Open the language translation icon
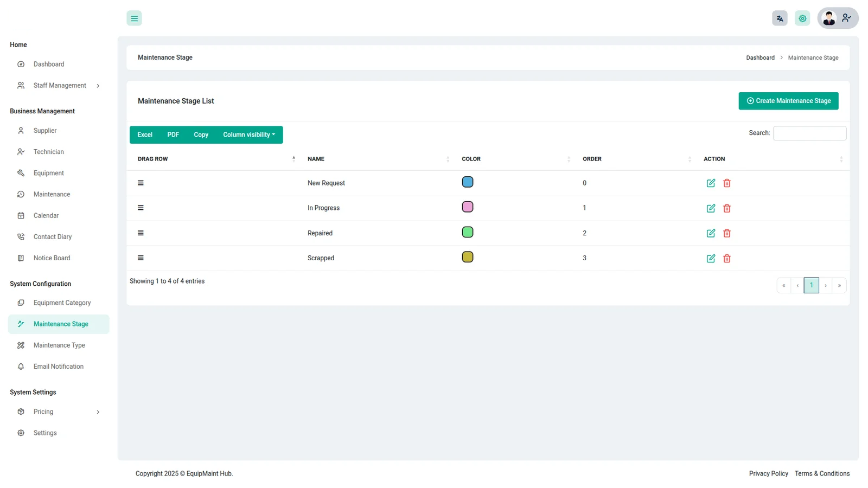The image size is (868, 488). point(780,18)
